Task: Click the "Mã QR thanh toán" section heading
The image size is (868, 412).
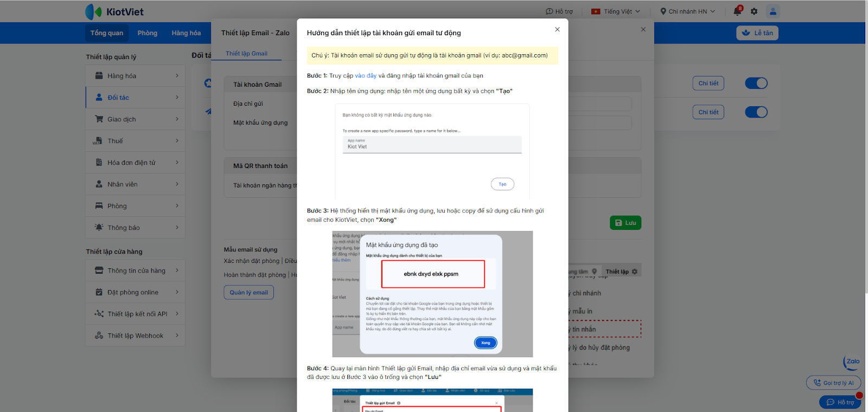Action: click(x=260, y=166)
